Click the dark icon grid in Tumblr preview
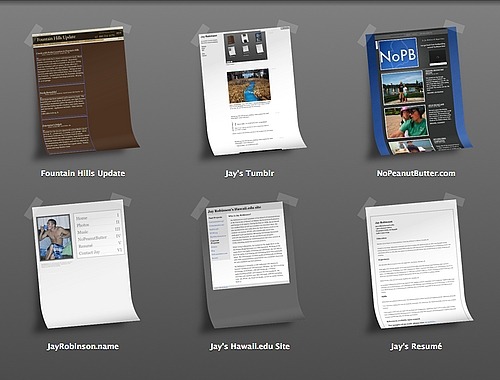500x380 pixels. tap(246, 47)
